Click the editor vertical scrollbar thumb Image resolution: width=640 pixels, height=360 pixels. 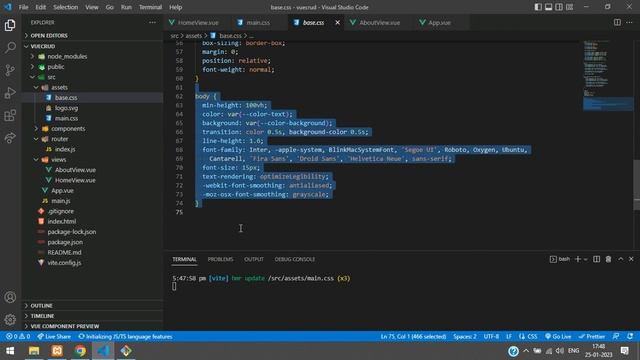pyautogui.click(x=637, y=184)
